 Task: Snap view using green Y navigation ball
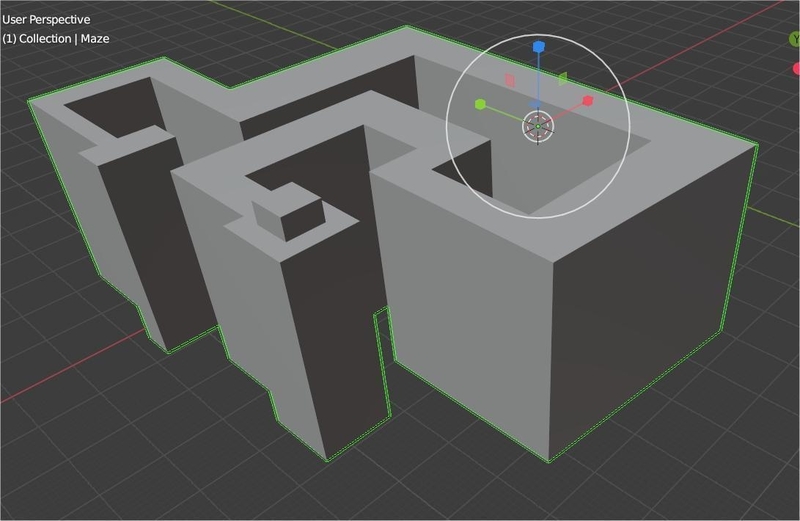coord(795,40)
